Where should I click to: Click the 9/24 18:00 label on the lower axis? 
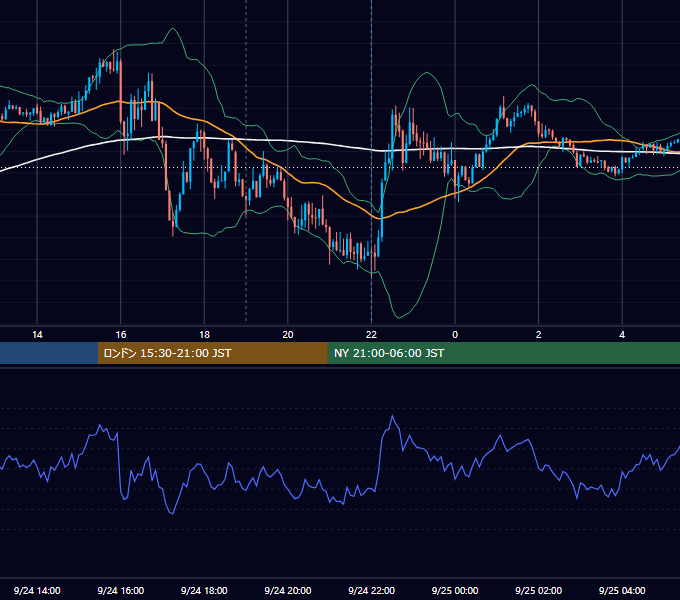[204, 590]
